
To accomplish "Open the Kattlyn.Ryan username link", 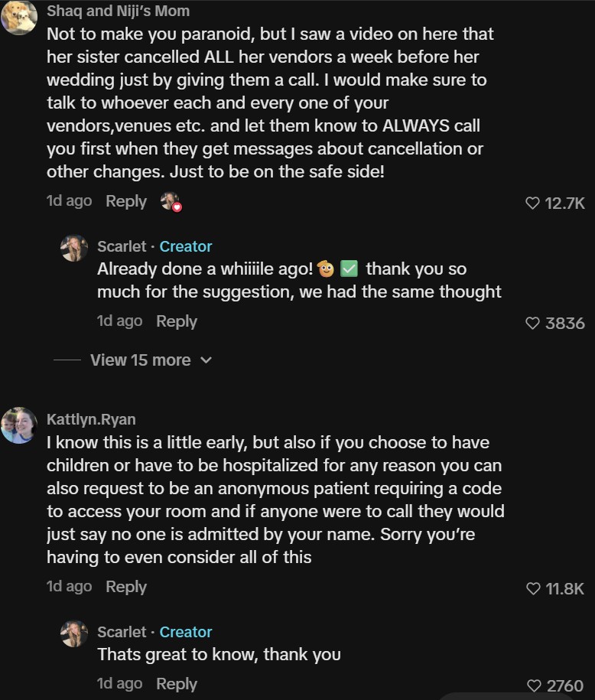I will pyautogui.click(x=91, y=419).
